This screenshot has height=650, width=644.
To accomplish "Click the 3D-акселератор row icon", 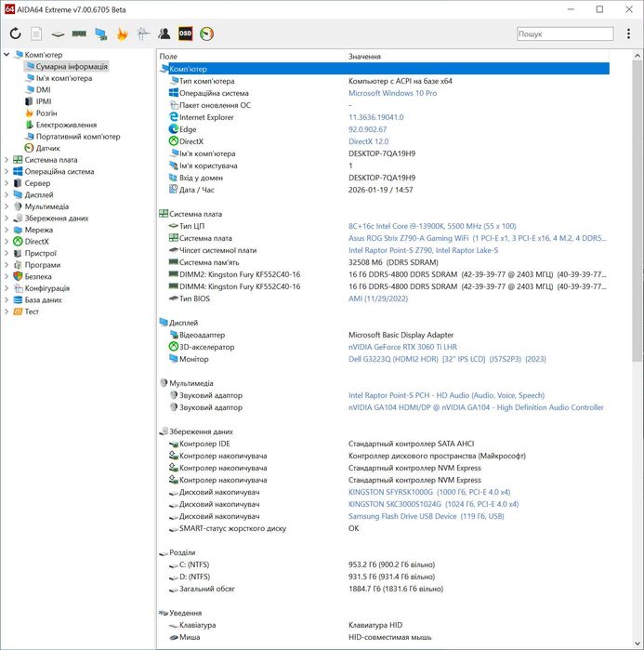I will pyautogui.click(x=174, y=347).
